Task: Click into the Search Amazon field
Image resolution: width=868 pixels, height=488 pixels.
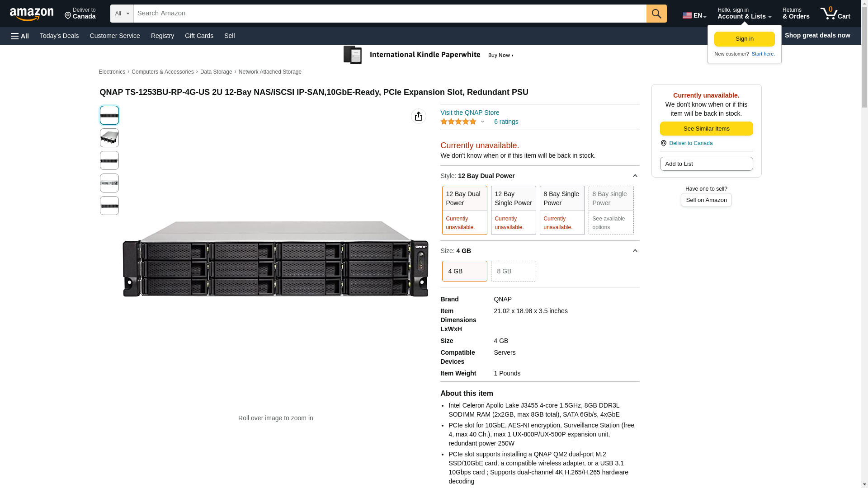Action: click(389, 14)
